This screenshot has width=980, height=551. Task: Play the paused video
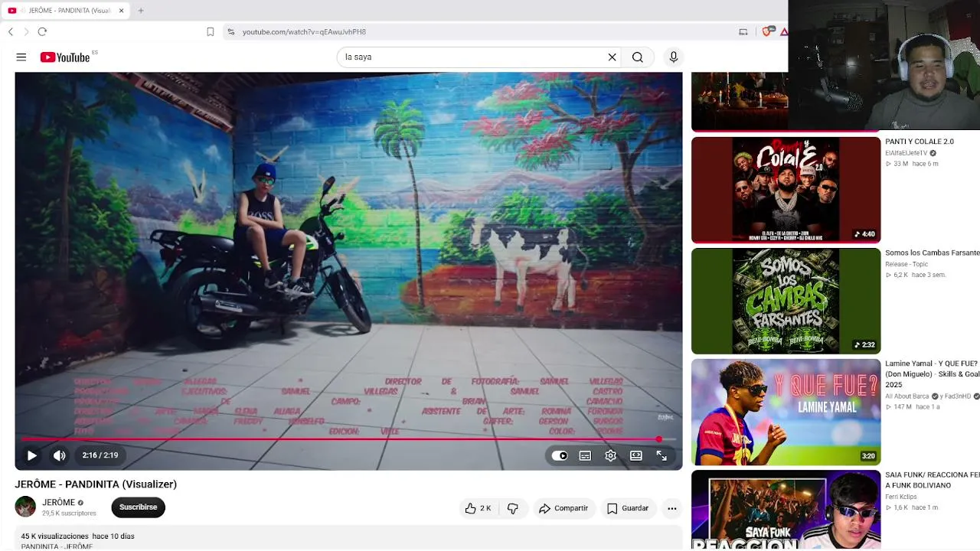pyautogui.click(x=32, y=455)
